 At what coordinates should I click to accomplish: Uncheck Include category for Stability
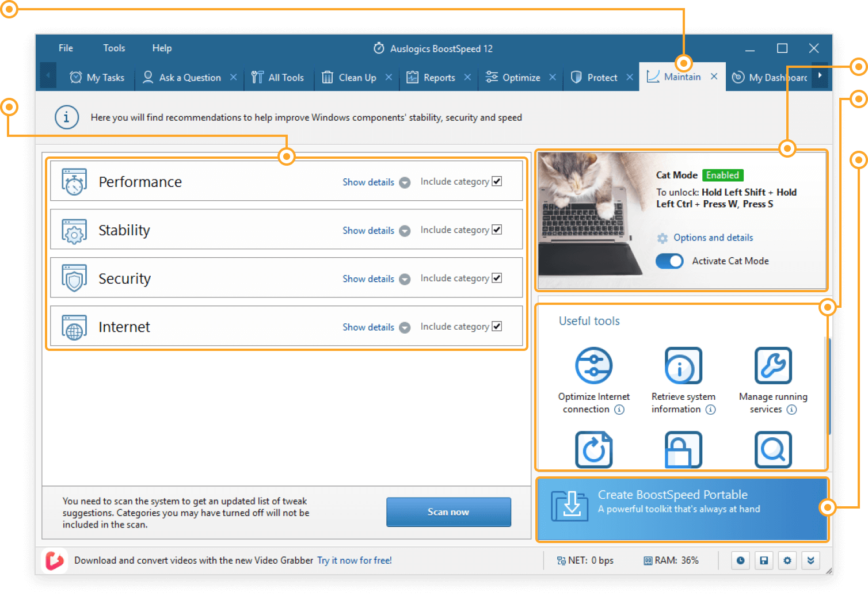(497, 230)
